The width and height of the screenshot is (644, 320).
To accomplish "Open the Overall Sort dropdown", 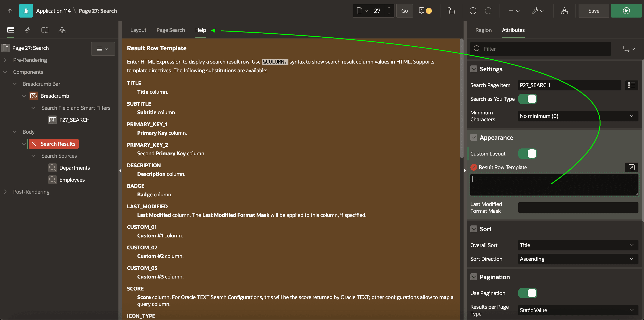I will (578, 245).
